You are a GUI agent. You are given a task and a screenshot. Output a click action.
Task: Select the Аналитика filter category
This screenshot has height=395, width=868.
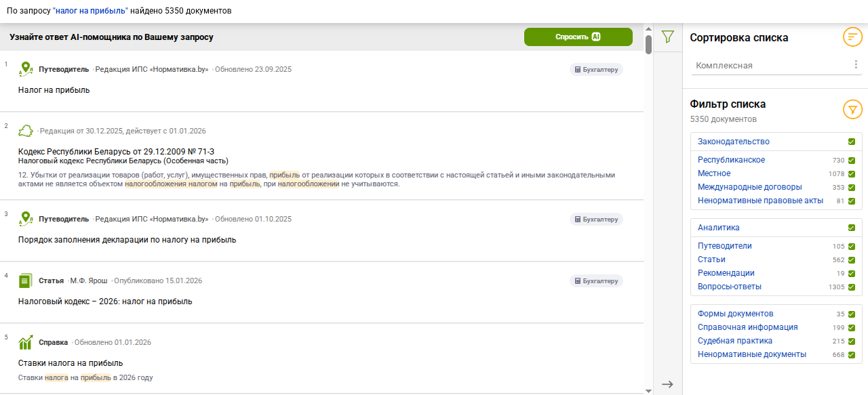click(718, 228)
